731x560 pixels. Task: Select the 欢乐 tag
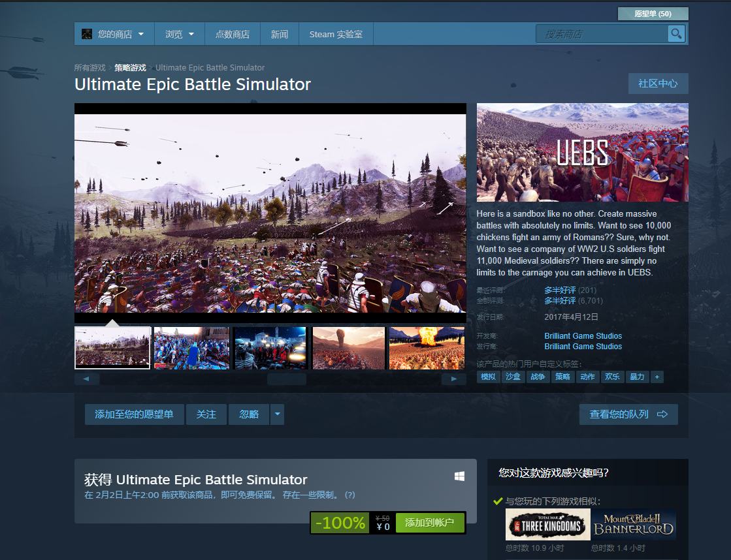[x=612, y=377]
